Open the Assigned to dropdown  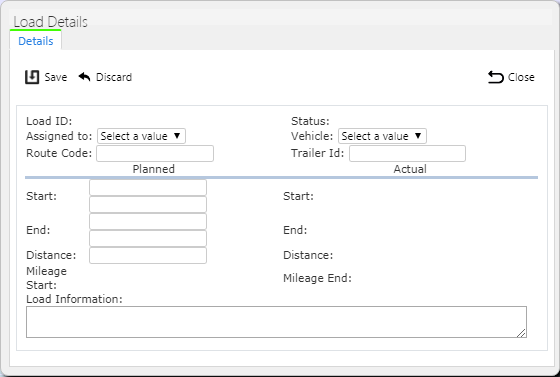pos(141,136)
